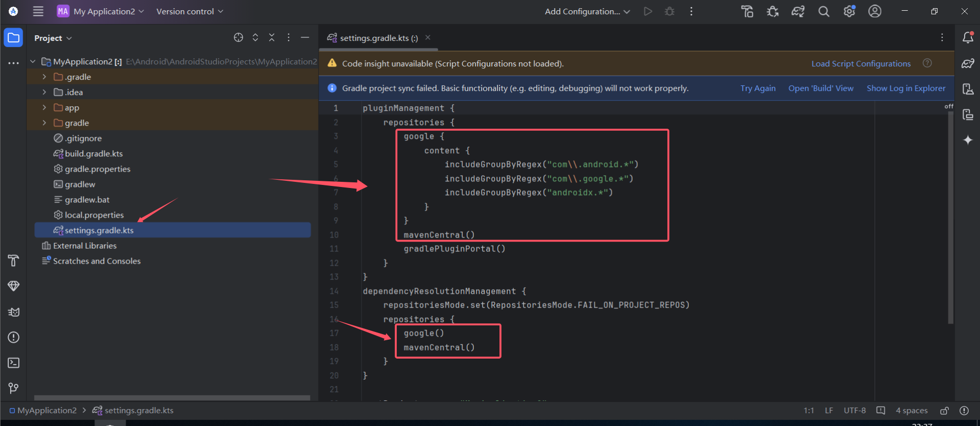Image resolution: width=980 pixels, height=426 pixels.
Task: Click the Sync Project with Gradle Files icon
Action: pyautogui.click(x=798, y=11)
